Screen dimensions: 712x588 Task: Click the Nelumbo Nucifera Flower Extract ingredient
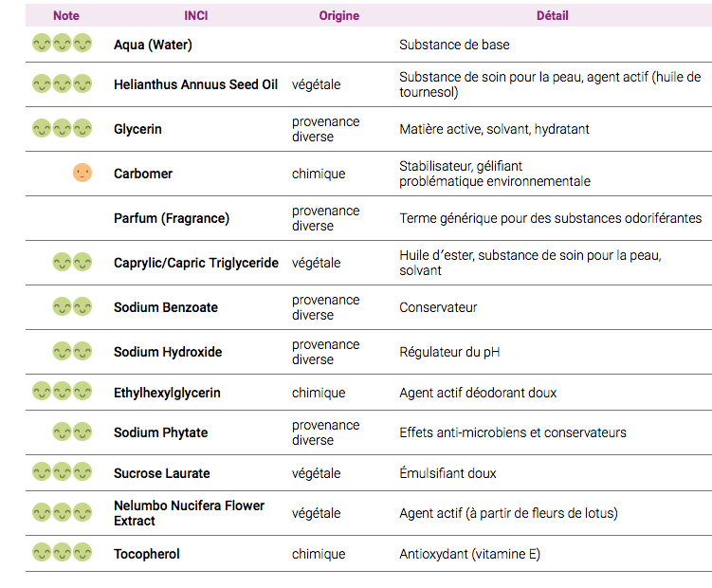[x=189, y=513]
